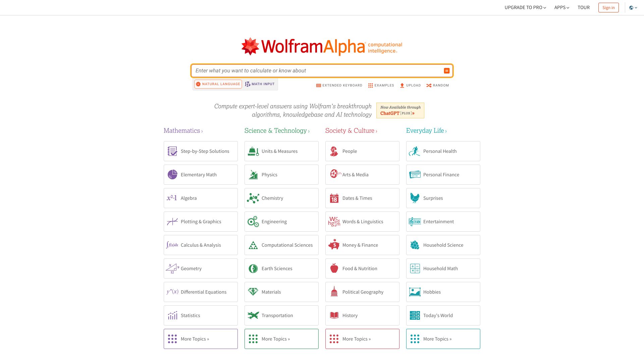Click the orange submit button in search bar
The image size is (644, 362).
[446, 71]
